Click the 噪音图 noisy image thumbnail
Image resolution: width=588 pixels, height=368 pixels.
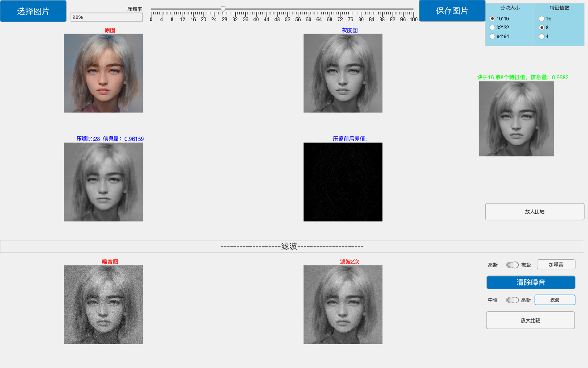click(103, 305)
